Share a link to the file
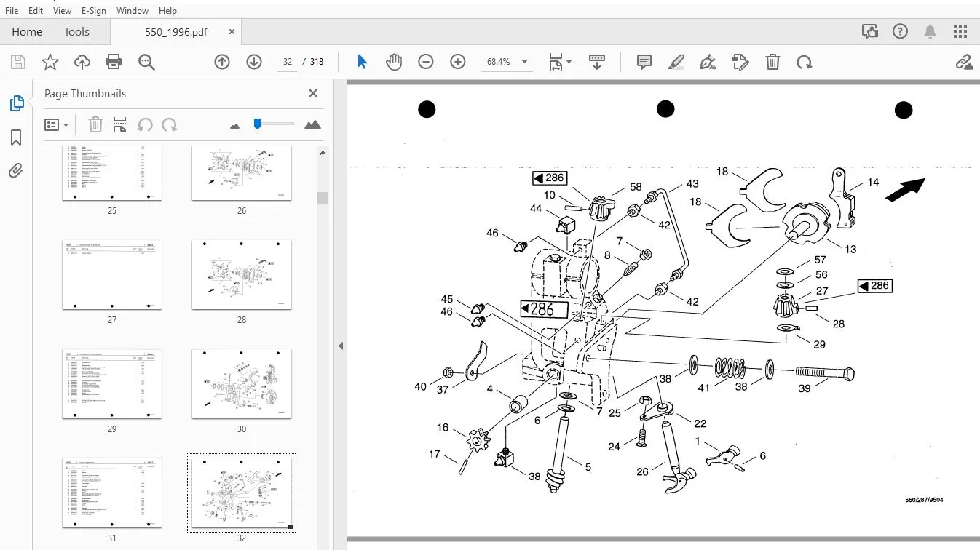This screenshot has width=980, height=550. [964, 63]
